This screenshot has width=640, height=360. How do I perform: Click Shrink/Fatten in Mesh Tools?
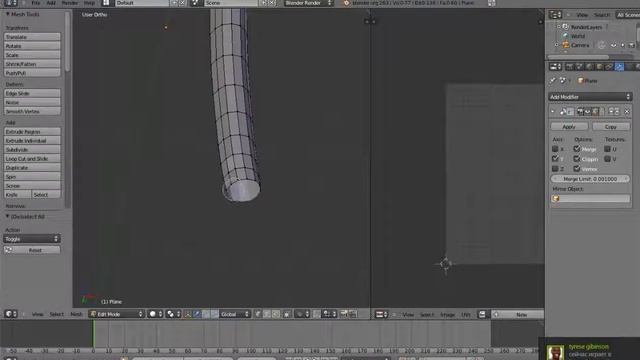point(32,64)
